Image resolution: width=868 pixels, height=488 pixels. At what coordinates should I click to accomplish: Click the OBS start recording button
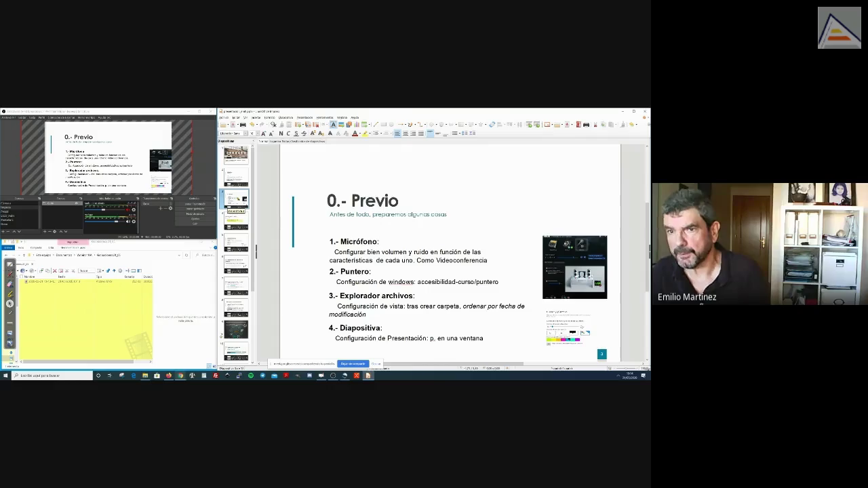pos(195,209)
